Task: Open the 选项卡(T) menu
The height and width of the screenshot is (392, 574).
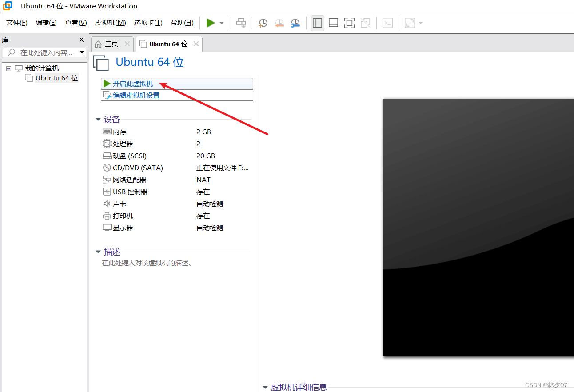Action: click(x=148, y=23)
